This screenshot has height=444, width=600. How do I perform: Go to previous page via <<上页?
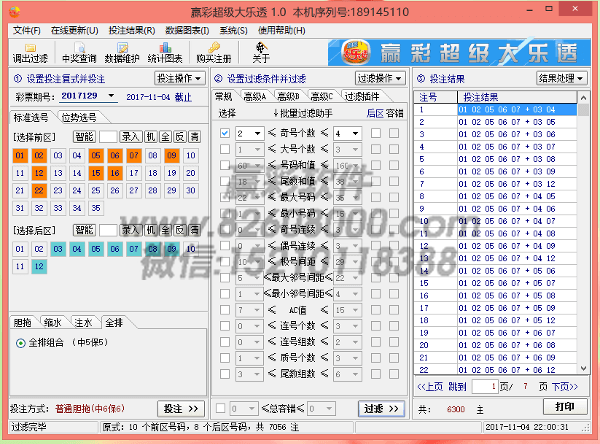click(x=430, y=387)
